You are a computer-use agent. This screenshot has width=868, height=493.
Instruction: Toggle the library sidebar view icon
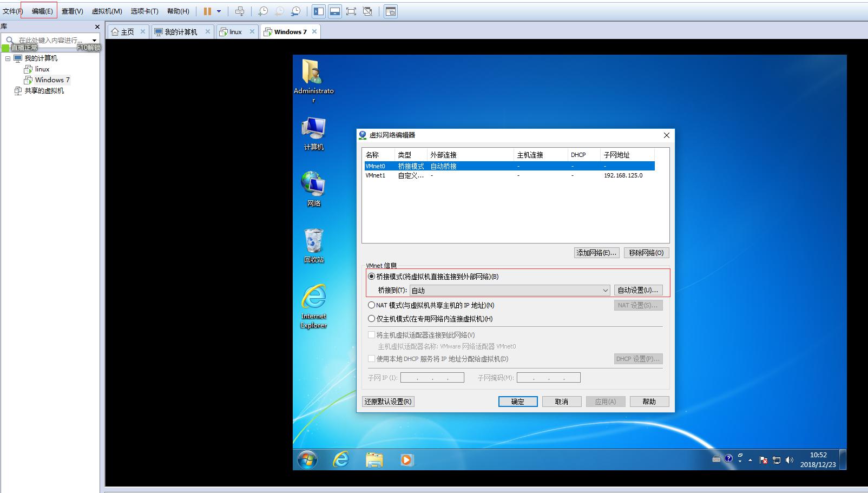(319, 11)
